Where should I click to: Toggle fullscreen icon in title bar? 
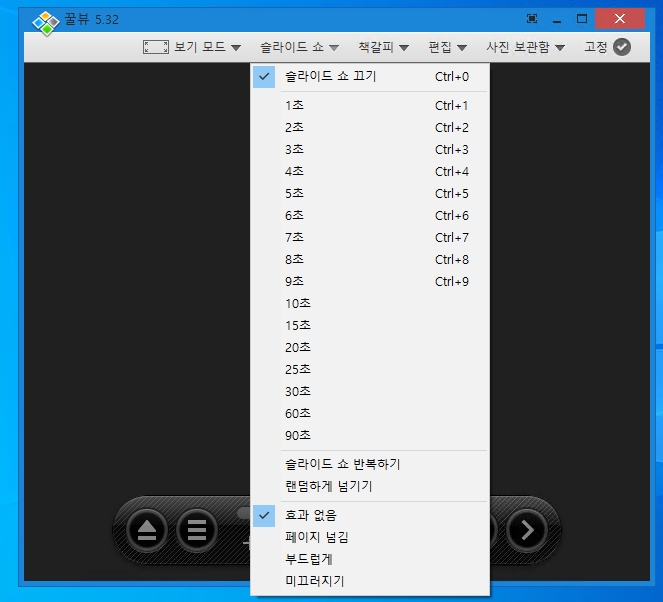tap(532, 19)
